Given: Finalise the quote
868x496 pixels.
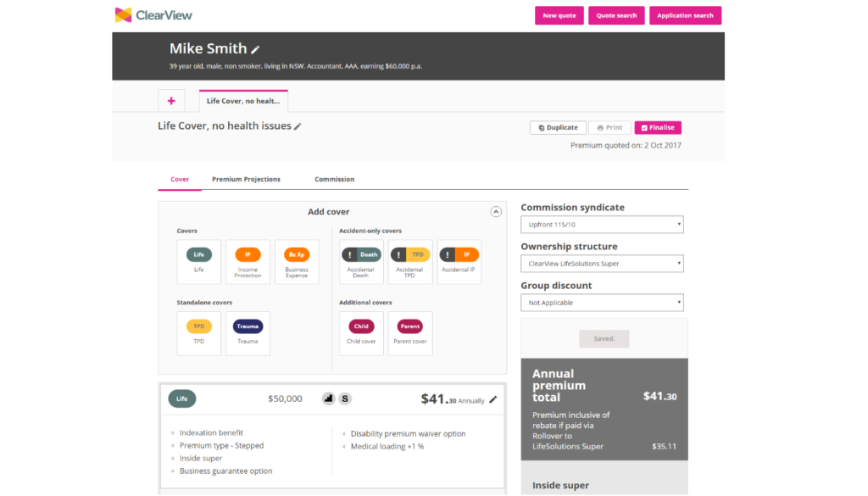Looking at the screenshot, I should coord(658,127).
